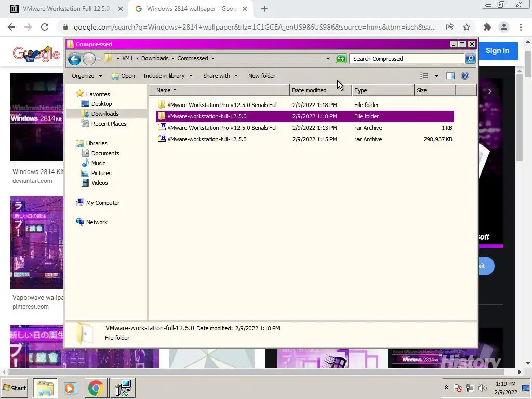
Task: Click Open in the Explorer toolbar
Action: point(123,76)
